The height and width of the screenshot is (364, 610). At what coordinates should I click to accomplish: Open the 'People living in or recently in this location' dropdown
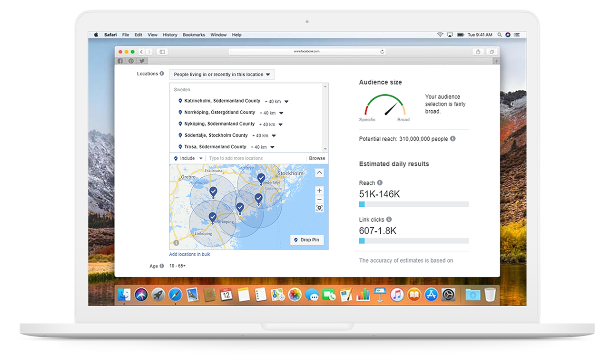[x=222, y=74]
